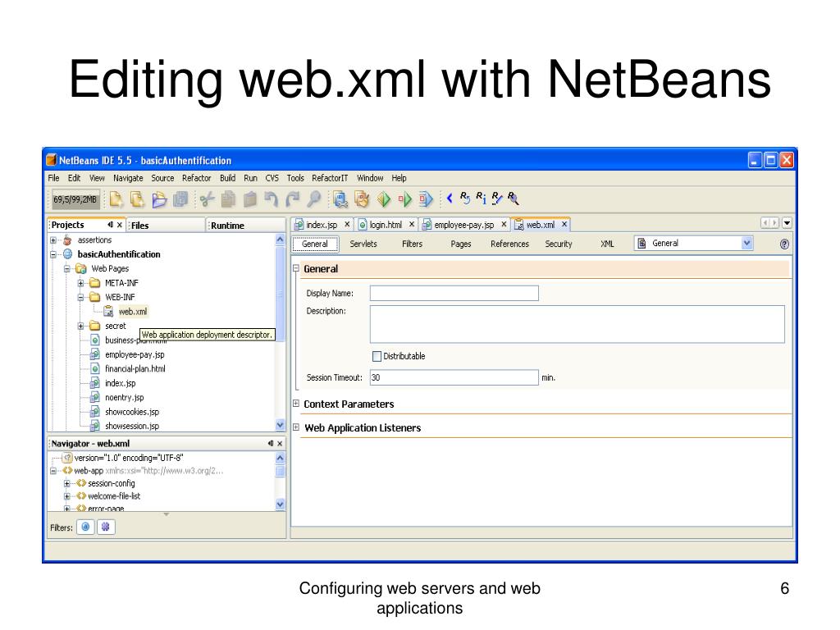Click the Display Name input field
The image size is (840, 630).
(454, 293)
